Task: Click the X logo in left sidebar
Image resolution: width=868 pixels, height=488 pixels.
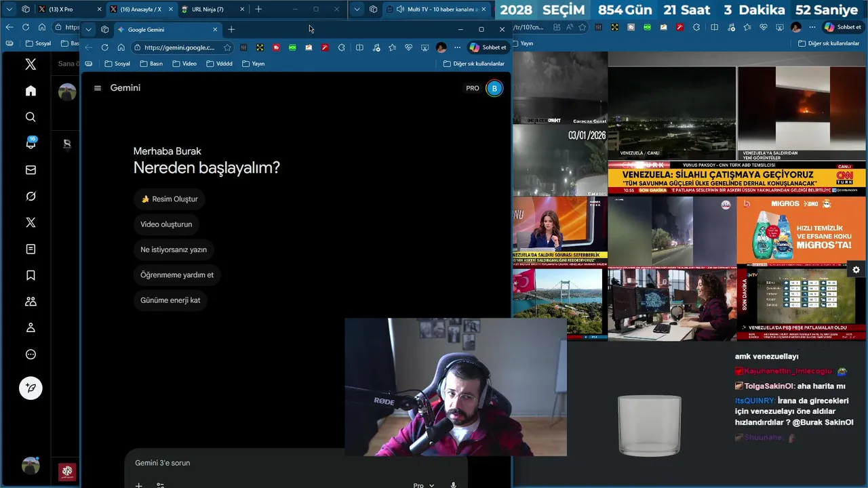Action: [31, 64]
